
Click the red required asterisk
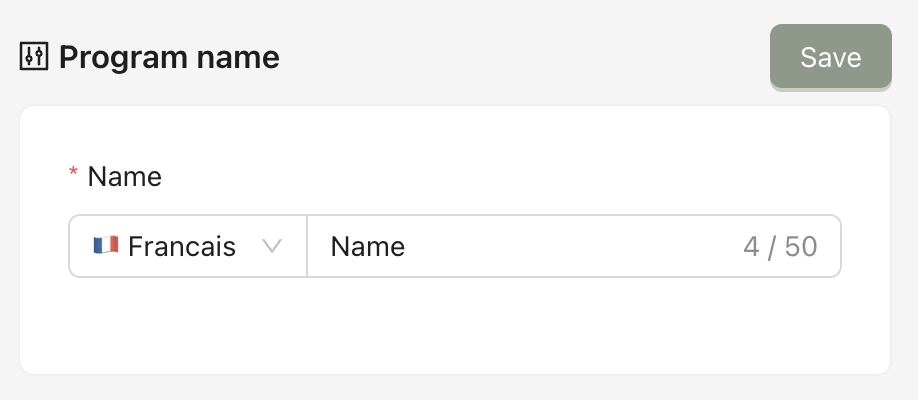[73, 175]
